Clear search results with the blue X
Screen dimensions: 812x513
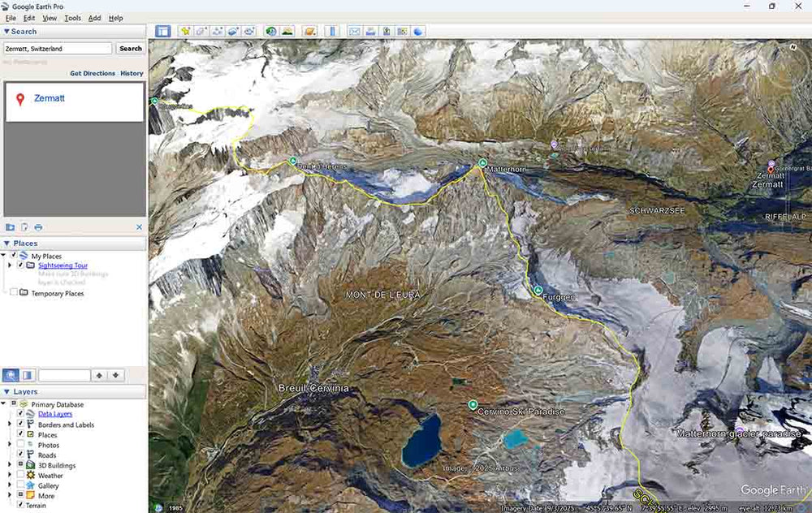[x=139, y=226]
